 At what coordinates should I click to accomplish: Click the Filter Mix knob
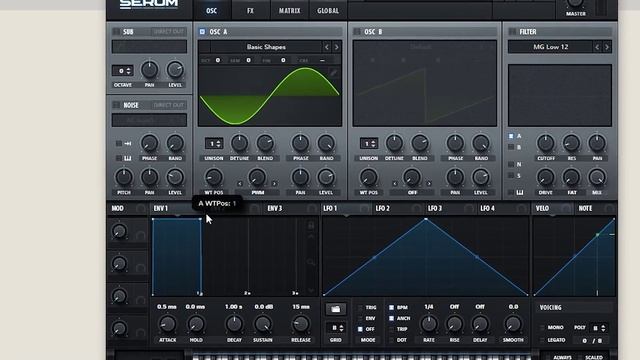coord(597,178)
